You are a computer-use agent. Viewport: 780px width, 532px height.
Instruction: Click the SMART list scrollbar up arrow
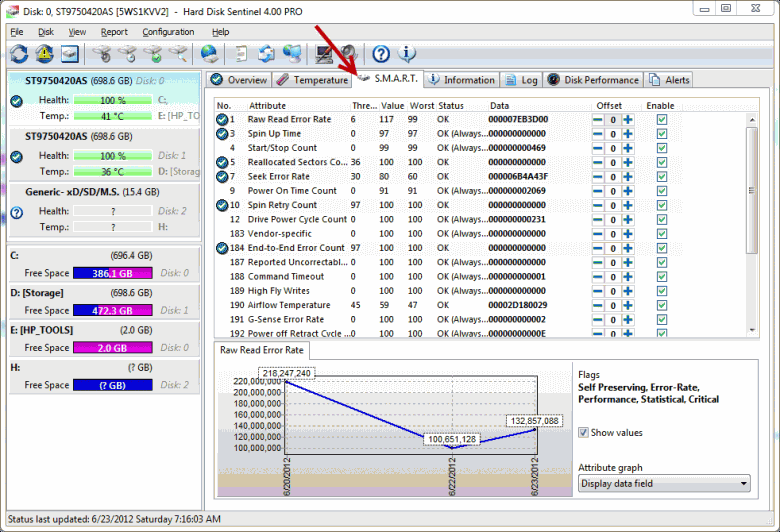pos(752,120)
